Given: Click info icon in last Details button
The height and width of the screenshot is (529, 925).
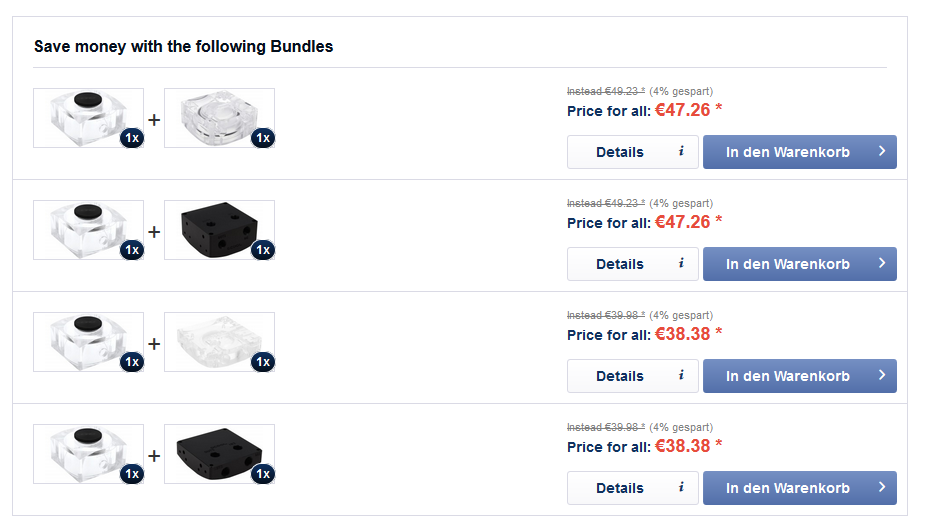Looking at the screenshot, I should click(681, 488).
